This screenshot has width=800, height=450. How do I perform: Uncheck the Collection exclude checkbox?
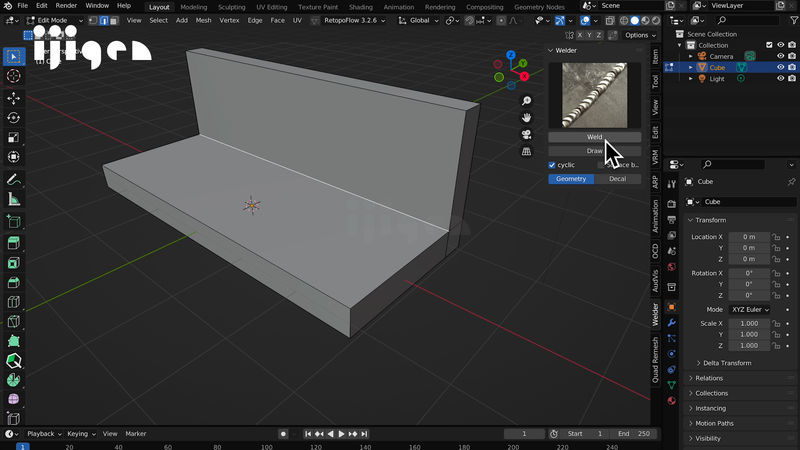769,45
